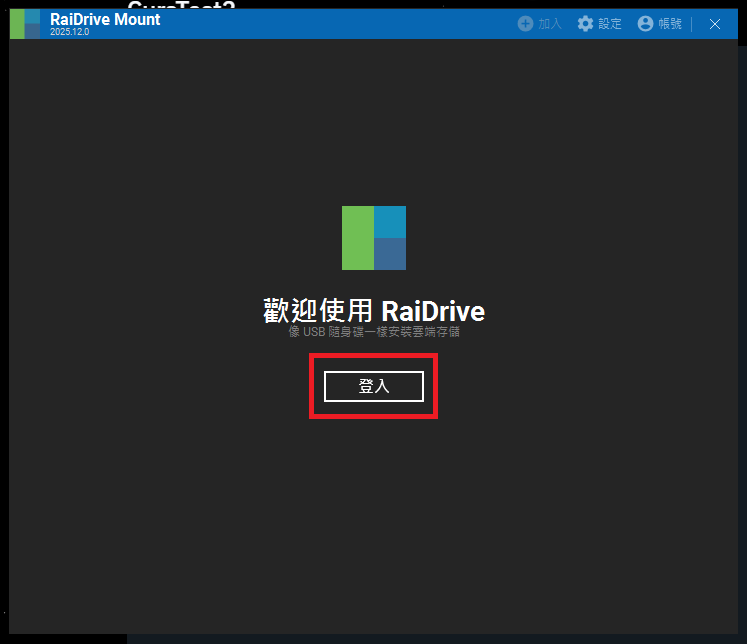Click the RaiDrive logo in the title bar
Viewport: 747px width, 644px height.
click(25, 23)
